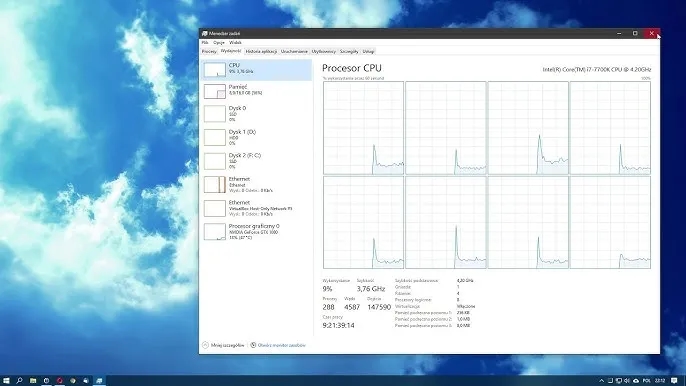This screenshot has width=686, height=386.
Task: Show hidden system tray icons
Action: [x=602, y=381]
